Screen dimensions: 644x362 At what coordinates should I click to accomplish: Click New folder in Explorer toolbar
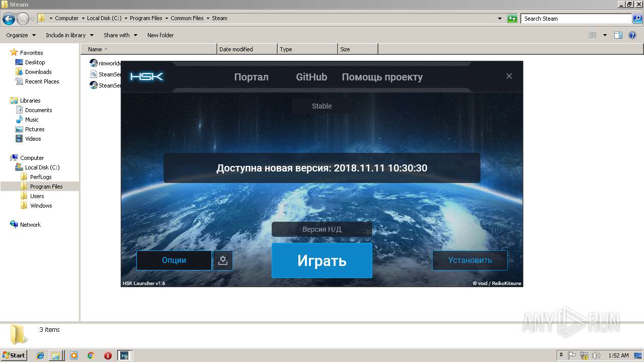coord(160,35)
